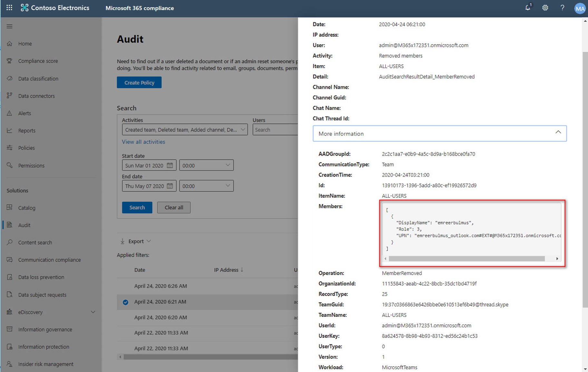Click the Audit sidebar icon
The width and height of the screenshot is (588, 372).
(x=9, y=225)
